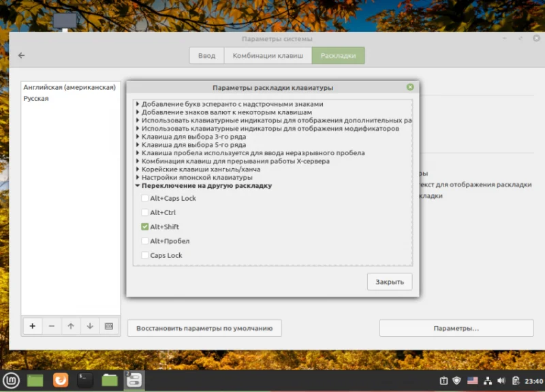The image size is (545, 392).
Task: Open the tray icon left of the shield
Action: 444,381
